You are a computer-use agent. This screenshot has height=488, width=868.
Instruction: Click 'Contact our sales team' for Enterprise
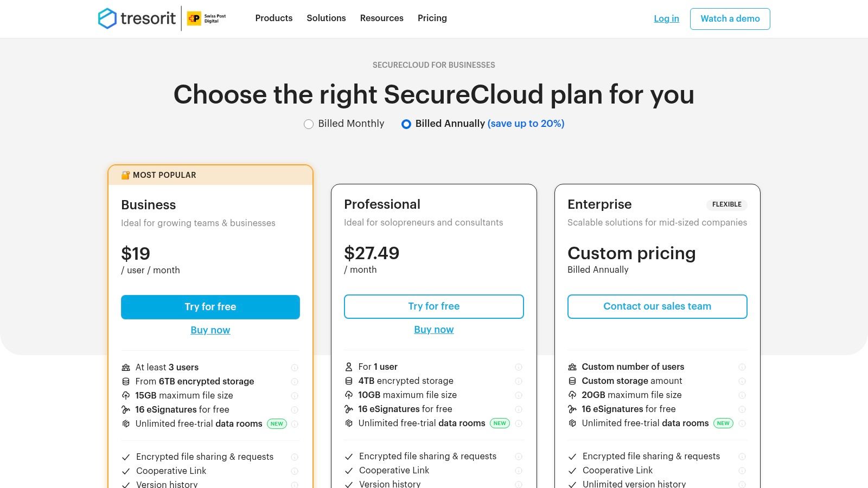point(657,306)
